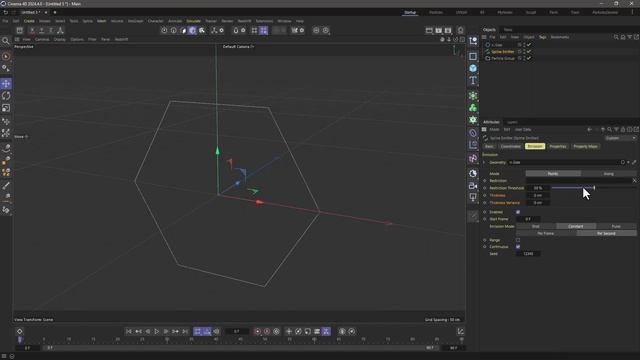Click the Autokeying record button
The height and width of the screenshot is (360, 640).
267,331
